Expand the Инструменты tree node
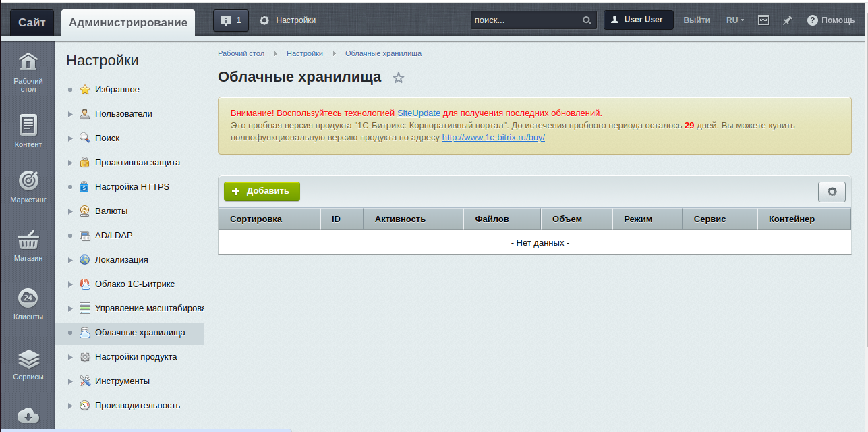Screen dimensions: 868x432 pyautogui.click(x=70, y=381)
